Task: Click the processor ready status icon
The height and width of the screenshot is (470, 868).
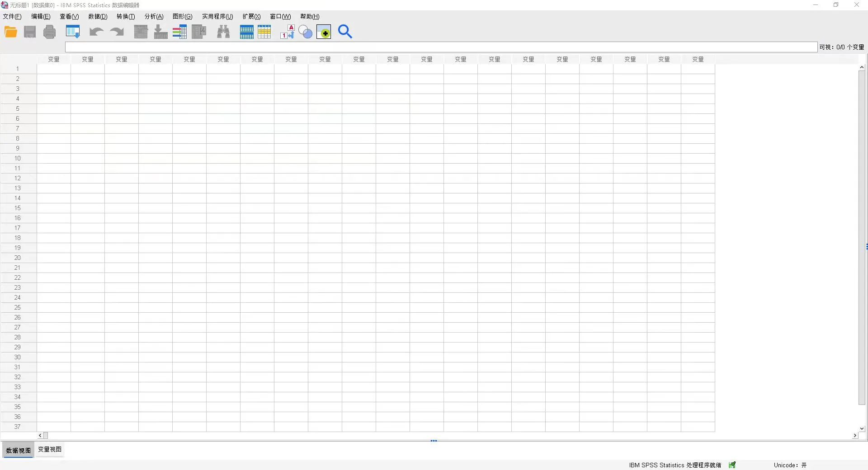Action: coord(732,465)
